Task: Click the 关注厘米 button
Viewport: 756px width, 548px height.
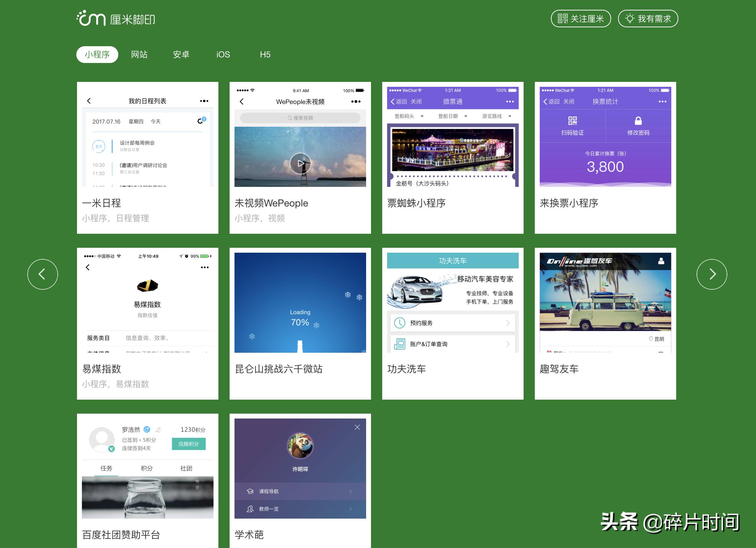Action: [x=581, y=19]
